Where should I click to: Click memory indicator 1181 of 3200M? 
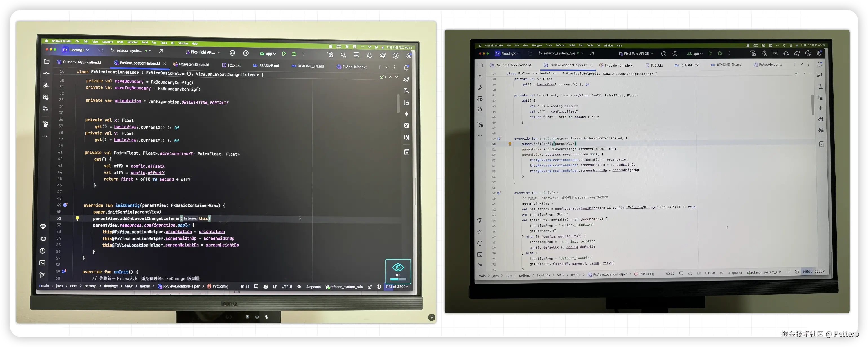tap(397, 287)
